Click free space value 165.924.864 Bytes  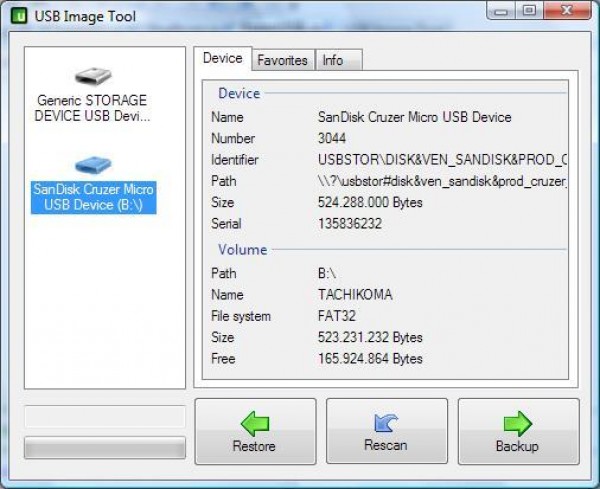coord(370,359)
